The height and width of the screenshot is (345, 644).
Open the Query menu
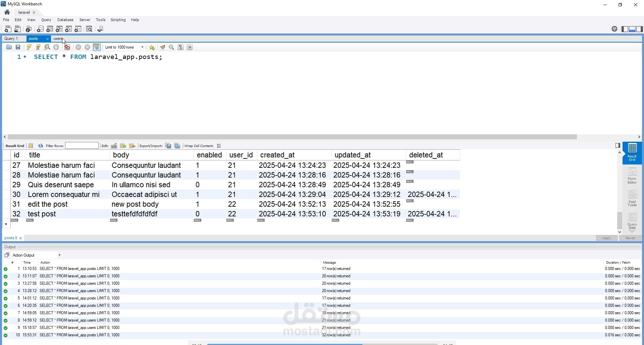[46, 20]
